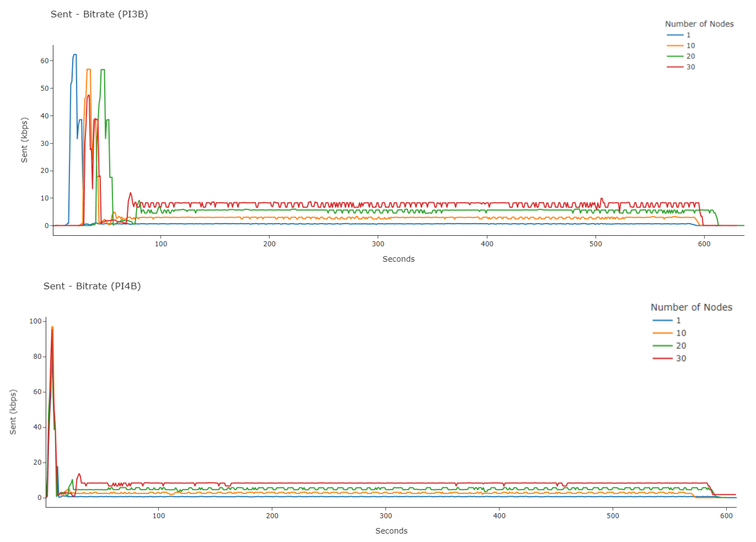Click the 'Sent - Bitrate (PI4B)' chart title

[x=92, y=286]
